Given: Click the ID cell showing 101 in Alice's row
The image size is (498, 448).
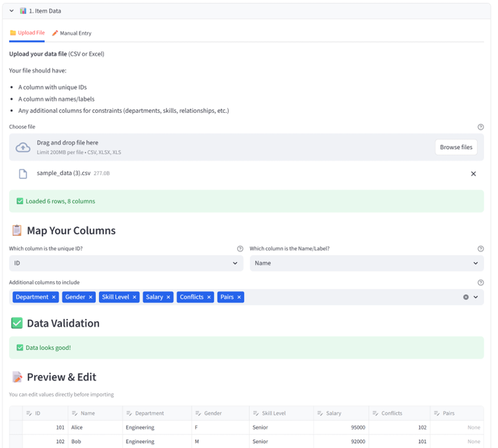Looking at the screenshot, I should point(45,428).
